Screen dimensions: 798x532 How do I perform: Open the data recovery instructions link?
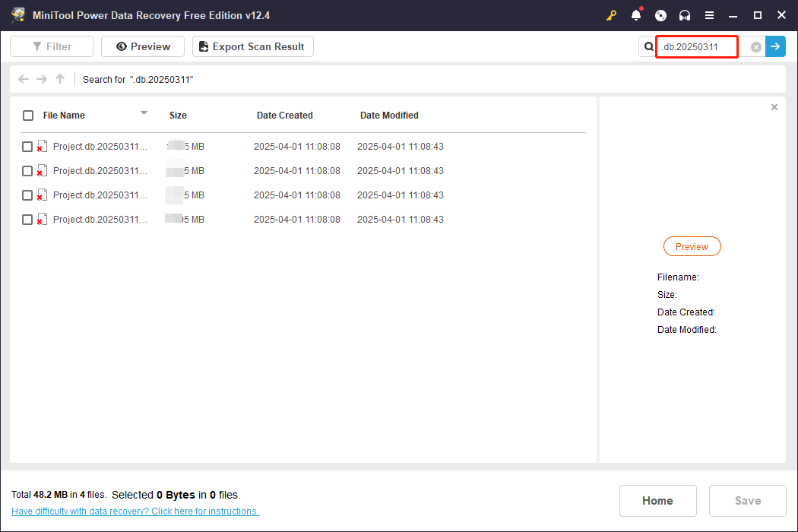tap(135, 511)
